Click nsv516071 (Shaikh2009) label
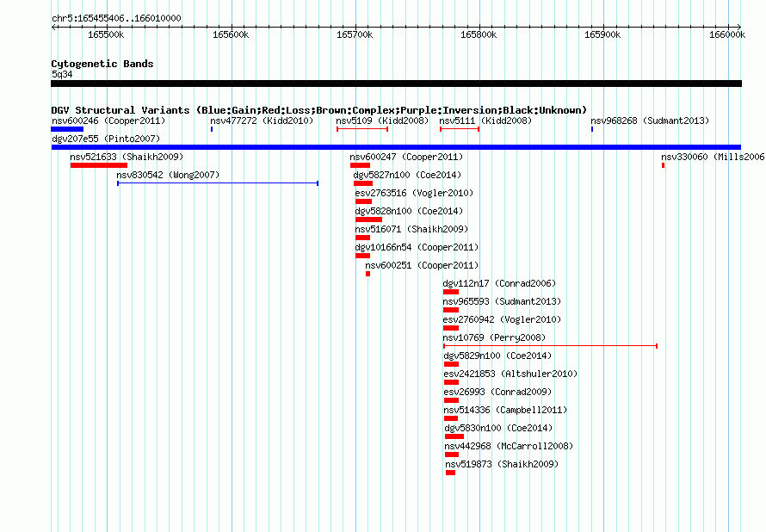 tap(411, 229)
